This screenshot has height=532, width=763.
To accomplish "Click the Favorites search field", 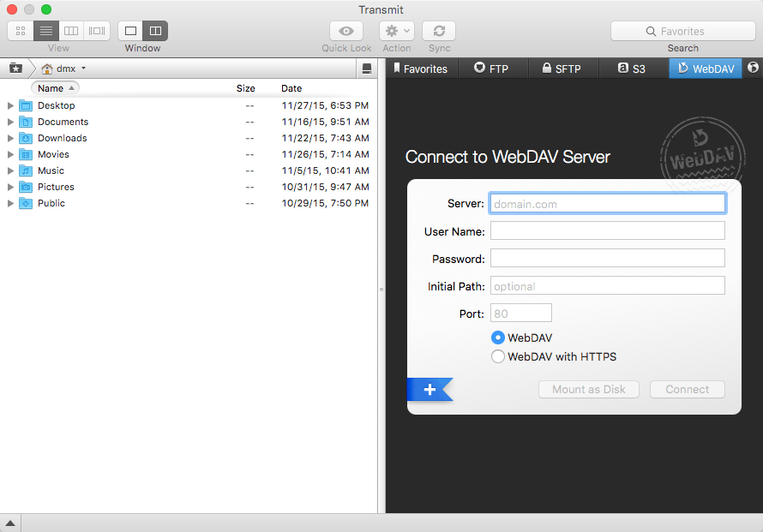I will 682,31.
